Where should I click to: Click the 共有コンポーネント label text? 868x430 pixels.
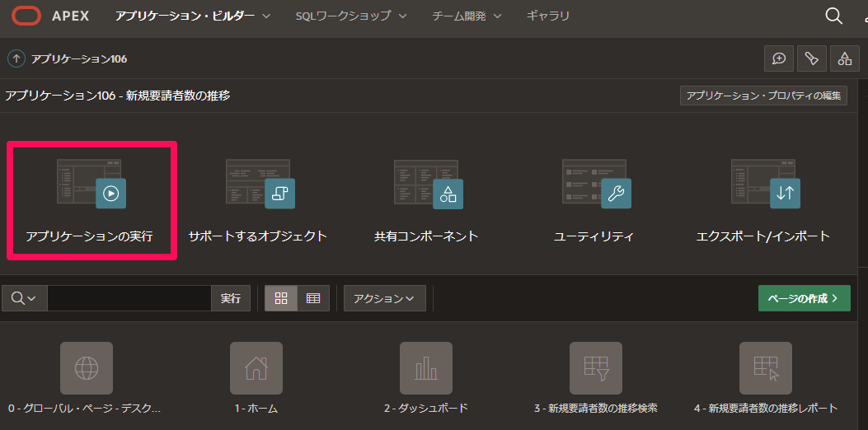[x=426, y=236]
